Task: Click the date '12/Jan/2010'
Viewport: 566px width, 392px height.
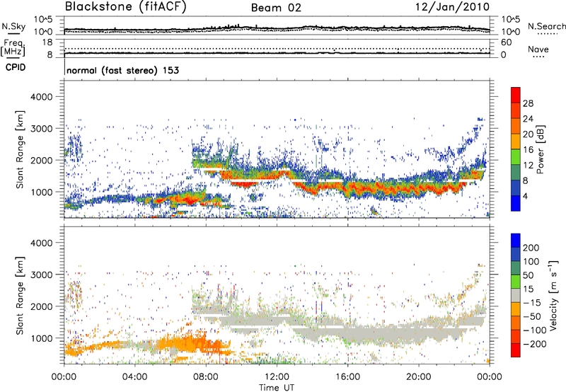Action: click(x=453, y=7)
